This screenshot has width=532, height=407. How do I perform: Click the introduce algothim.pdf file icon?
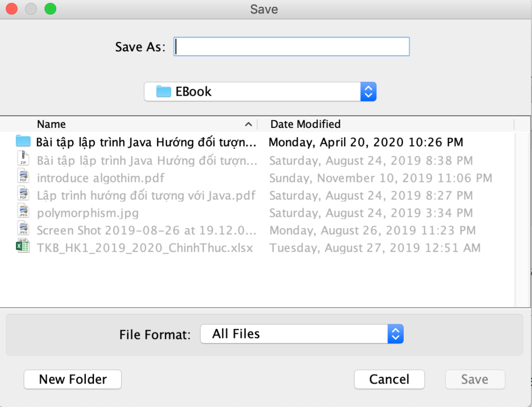point(23,177)
